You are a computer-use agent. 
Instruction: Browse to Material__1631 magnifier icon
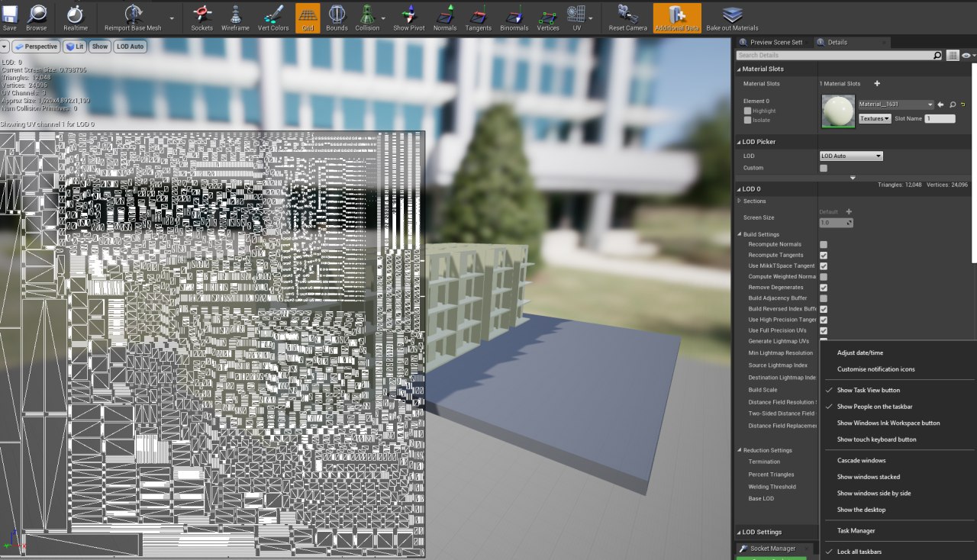[953, 105]
